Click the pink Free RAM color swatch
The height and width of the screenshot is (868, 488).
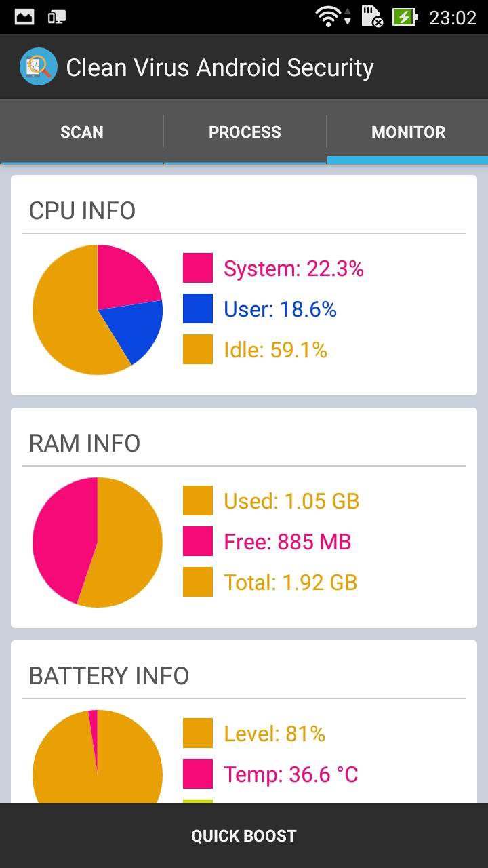[x=198, y=541]
